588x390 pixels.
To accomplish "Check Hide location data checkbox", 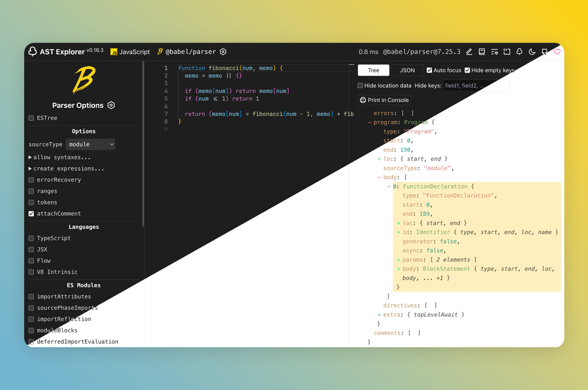I will (360, 85).
